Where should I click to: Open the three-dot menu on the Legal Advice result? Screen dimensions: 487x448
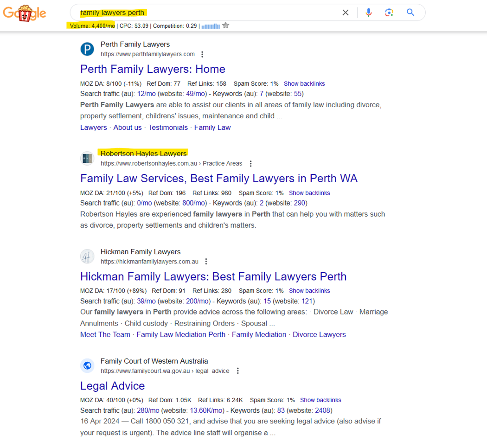pyautogui.click(x=238, y=371)
